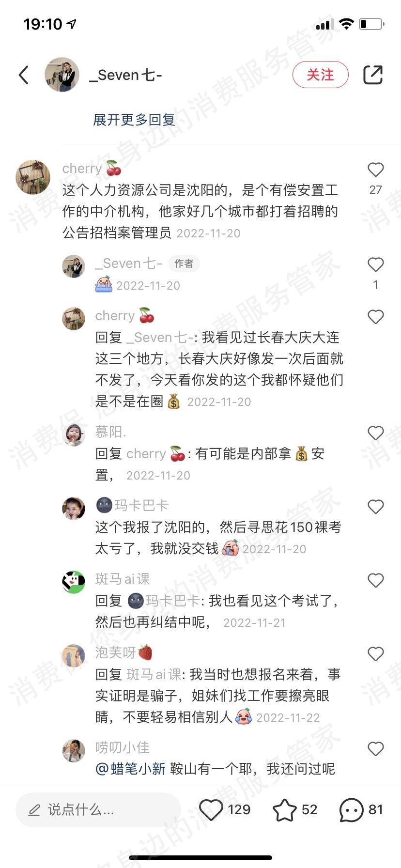The width and height of the screenshot is (401, 868).
Task: Like cherry's top comment with 27 likes
Action: point(376,170)
